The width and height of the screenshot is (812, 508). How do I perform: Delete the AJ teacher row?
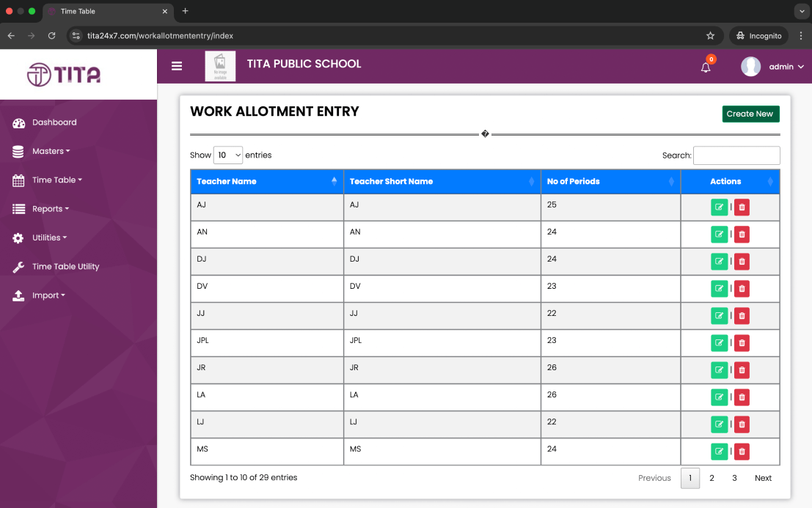click(742, 207)
